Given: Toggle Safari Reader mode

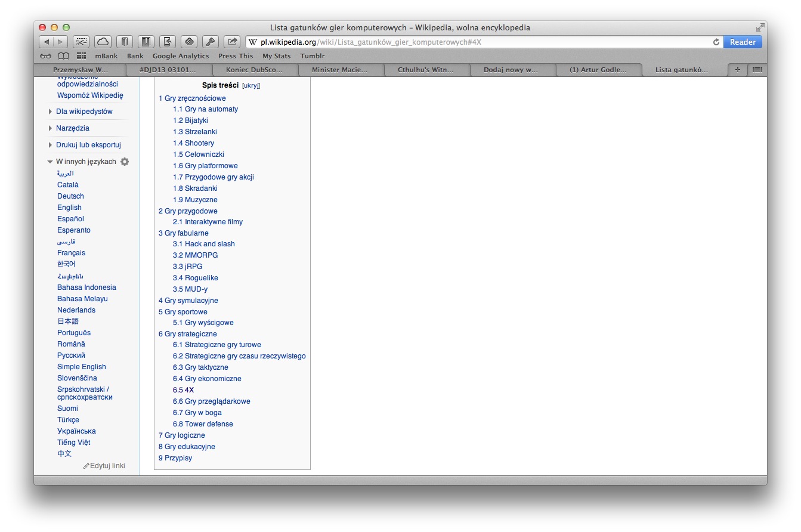Looking at the screenshot, I should point(743,42).
